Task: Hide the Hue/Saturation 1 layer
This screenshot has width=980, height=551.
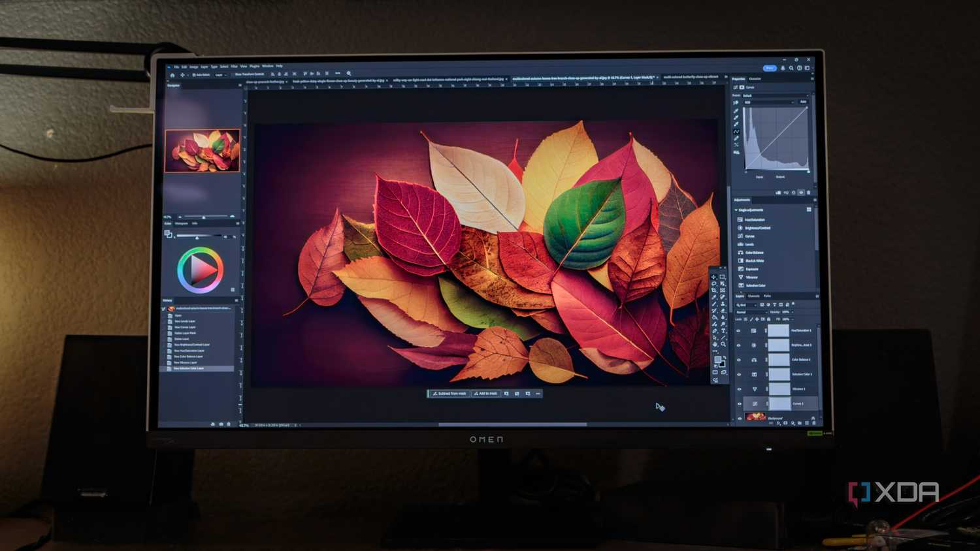Action: (739, 331)
